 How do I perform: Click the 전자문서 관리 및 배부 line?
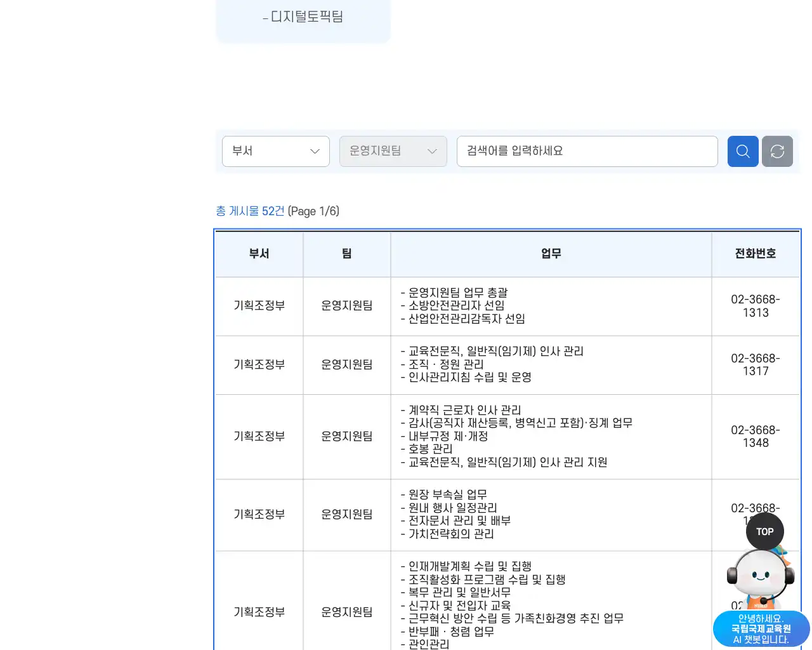(x=456, y=521)
